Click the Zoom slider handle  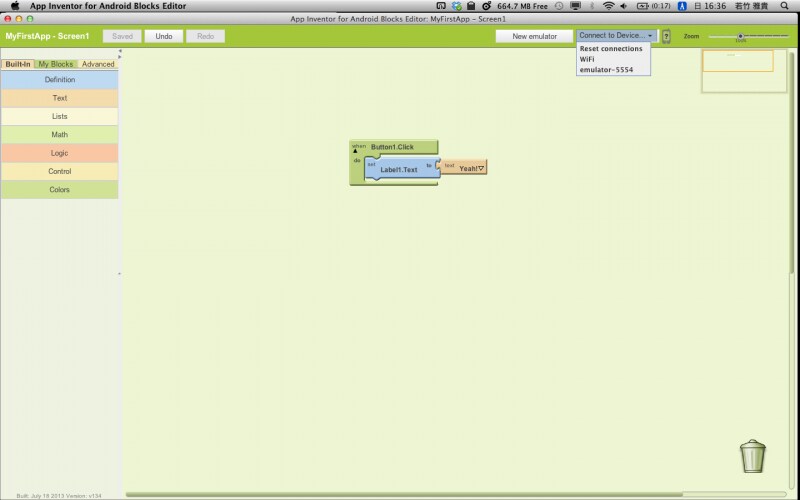pos(740,36)
